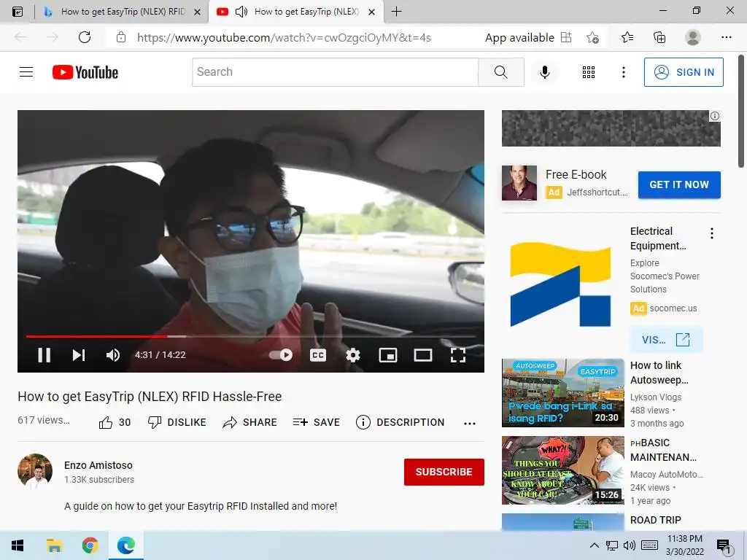Search with voice microphone

click(x=544, y=72)
